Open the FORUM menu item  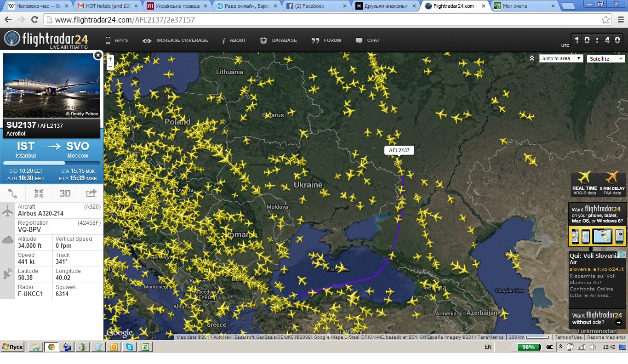pyautogui.click(x=326, y=40)
